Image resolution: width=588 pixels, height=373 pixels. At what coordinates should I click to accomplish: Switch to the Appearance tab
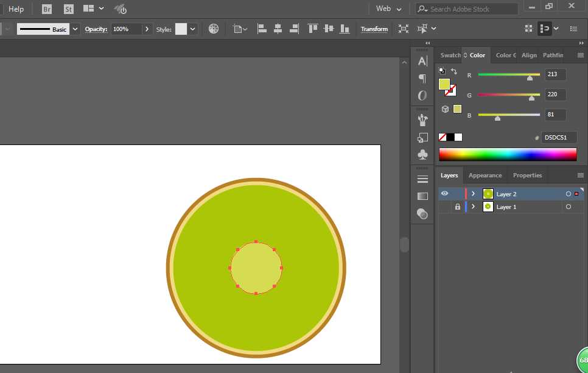click(485, 176)
